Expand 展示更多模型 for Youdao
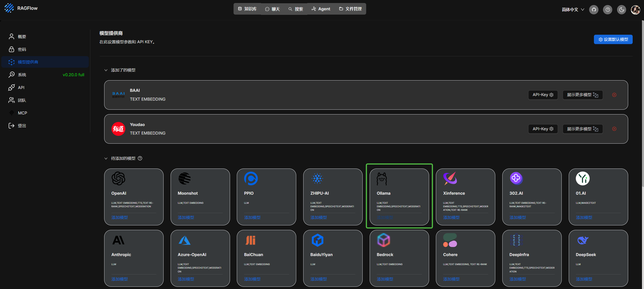644x289 pixels. (x=583, y=129)
